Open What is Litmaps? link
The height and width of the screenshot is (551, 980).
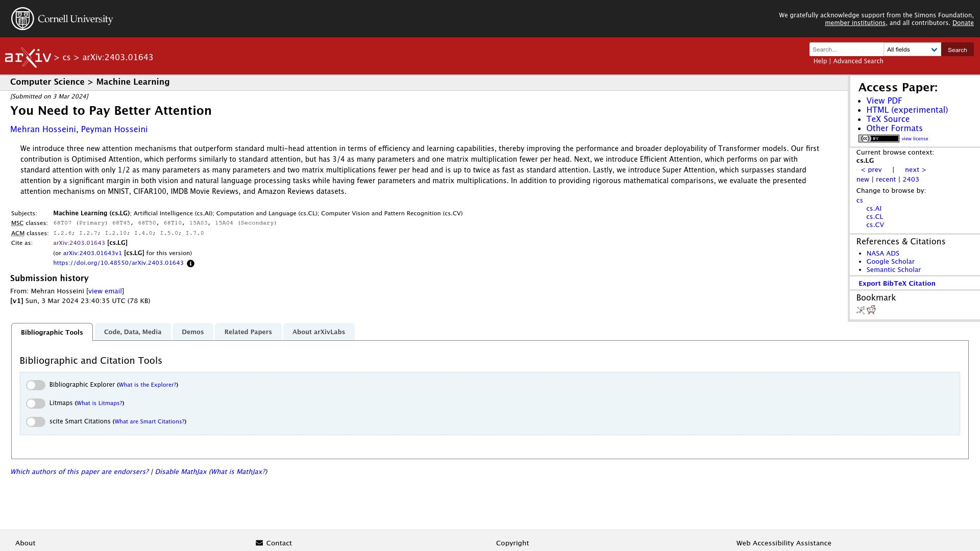coord(100,404)
